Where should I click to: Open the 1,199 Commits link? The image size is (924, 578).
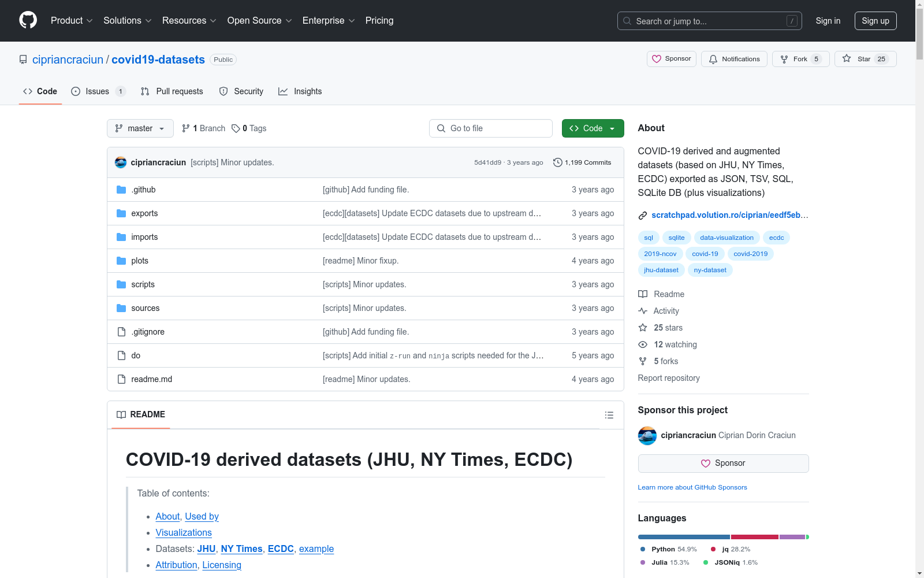pos(582,162)
